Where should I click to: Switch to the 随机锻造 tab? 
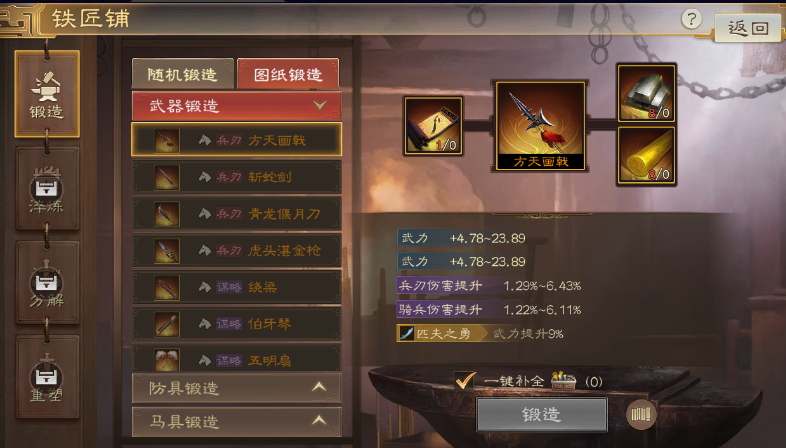[182, 74]
